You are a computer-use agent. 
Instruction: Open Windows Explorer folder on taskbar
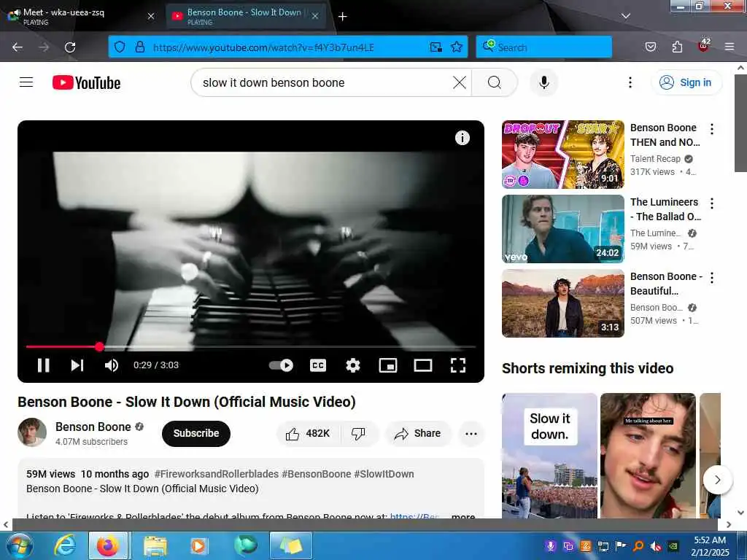(155, 546)
